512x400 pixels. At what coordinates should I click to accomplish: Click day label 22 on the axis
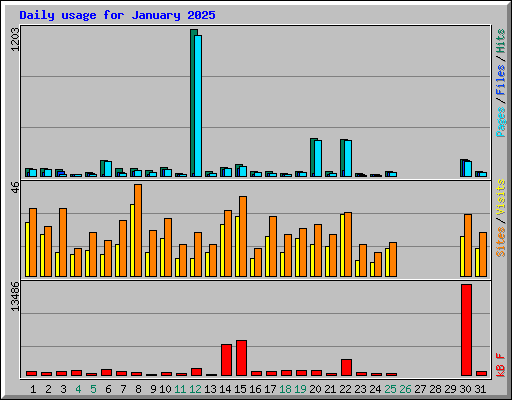pyautogui.click(x=345, y=389)
